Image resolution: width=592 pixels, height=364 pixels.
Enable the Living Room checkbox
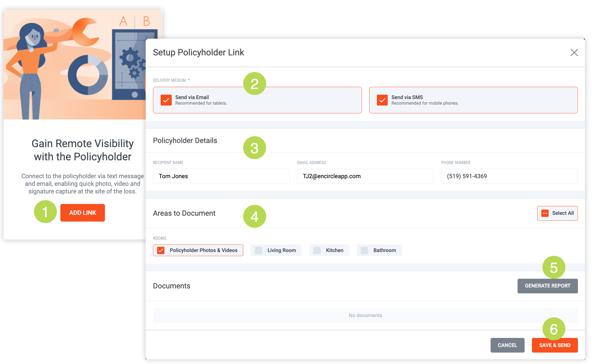click(258, 250)
